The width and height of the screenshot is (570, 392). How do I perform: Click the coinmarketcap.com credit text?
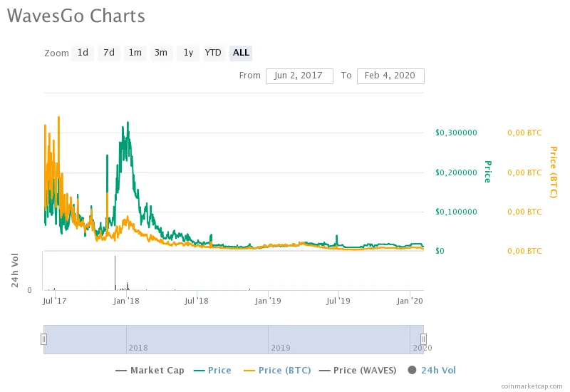[x=532, y=386]
